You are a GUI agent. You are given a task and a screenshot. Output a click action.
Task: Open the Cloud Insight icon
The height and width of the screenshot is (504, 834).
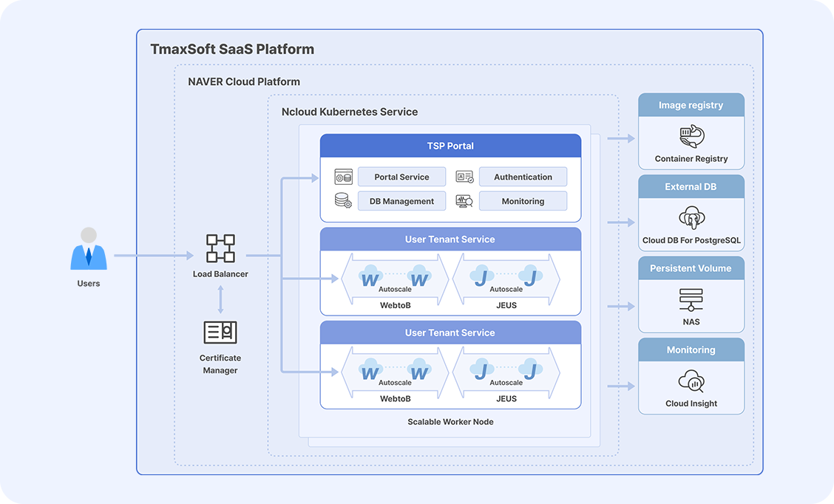click(691, 381)
